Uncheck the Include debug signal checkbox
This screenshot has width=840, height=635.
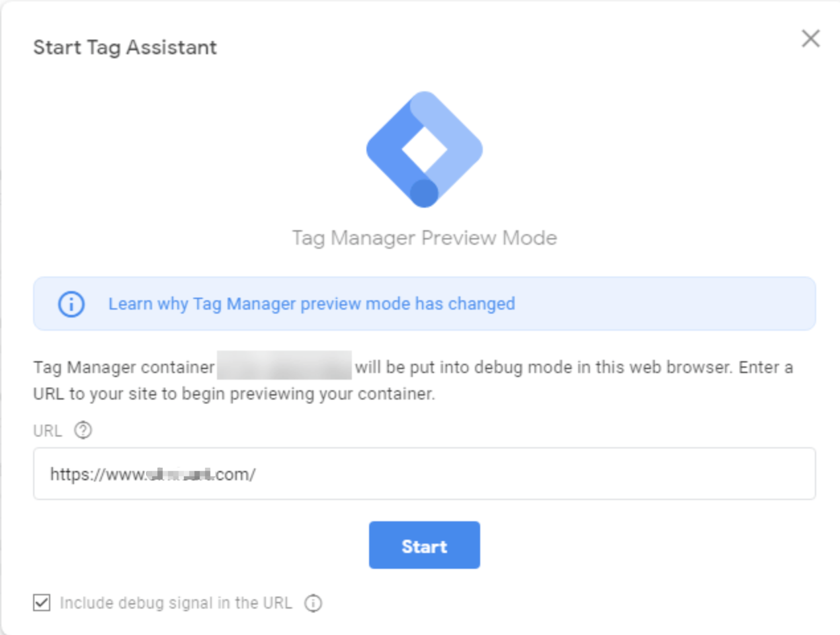pos(42,603)
